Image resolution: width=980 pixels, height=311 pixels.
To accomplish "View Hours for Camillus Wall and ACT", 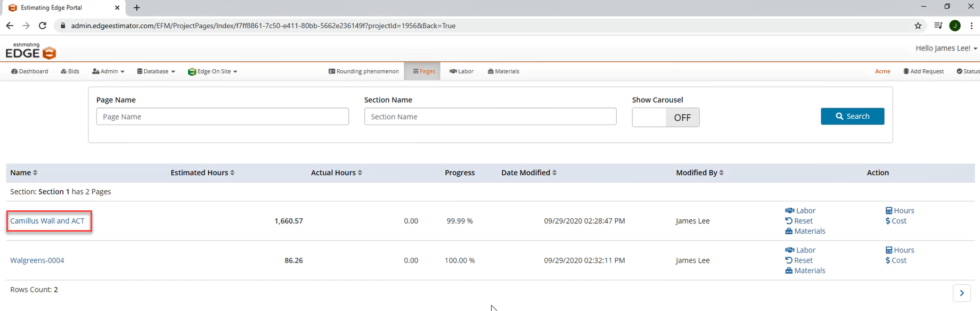I will point(900,211).
